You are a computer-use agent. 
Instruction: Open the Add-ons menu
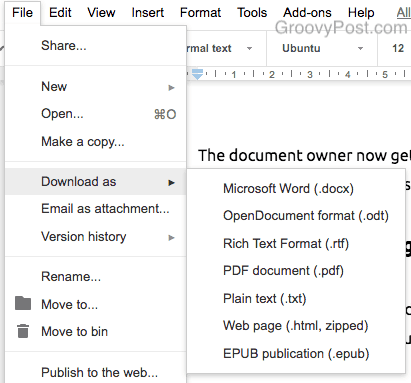(307, 13)
